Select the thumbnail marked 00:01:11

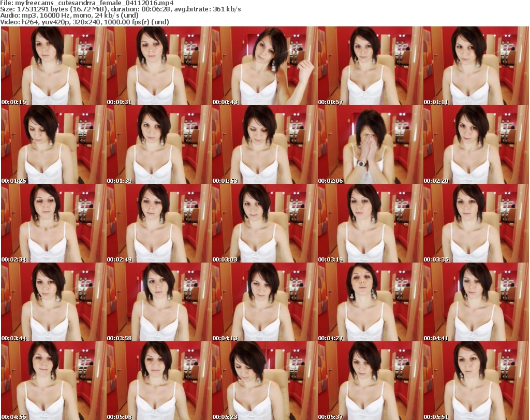tap(476, 66)
